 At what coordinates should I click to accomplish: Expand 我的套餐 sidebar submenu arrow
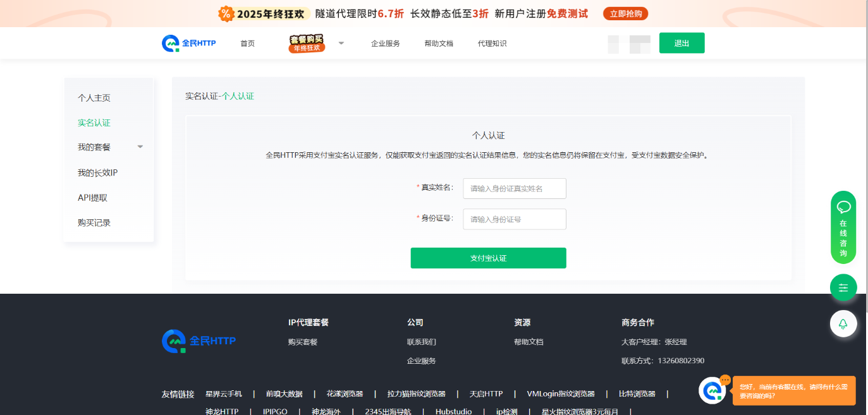tap(140, 147)
